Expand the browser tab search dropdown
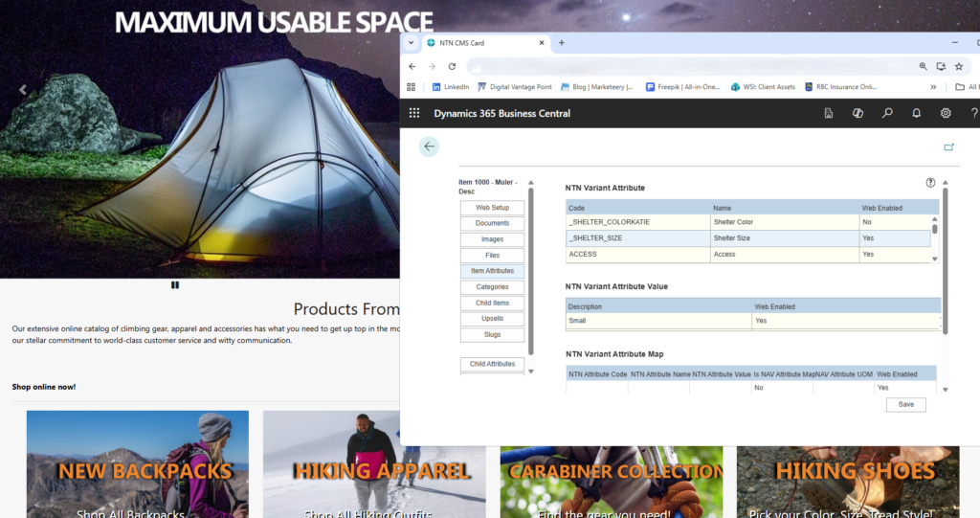The image size is (980, 518). [412, 43]
